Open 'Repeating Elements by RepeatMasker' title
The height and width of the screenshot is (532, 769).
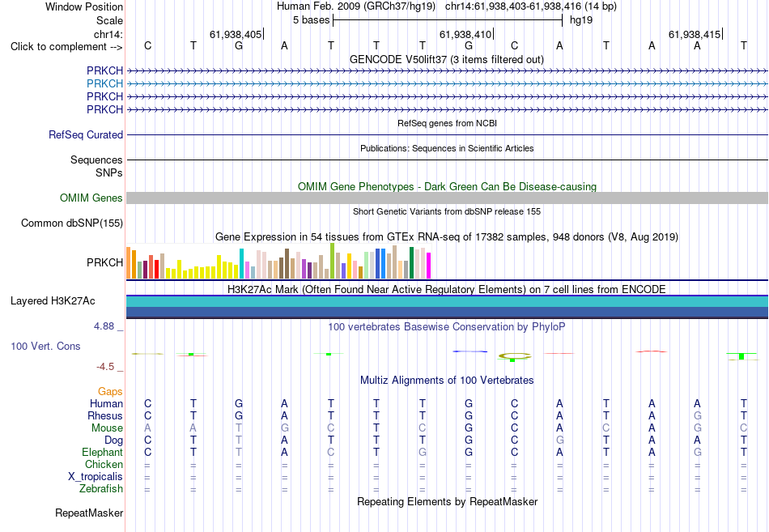447,502
